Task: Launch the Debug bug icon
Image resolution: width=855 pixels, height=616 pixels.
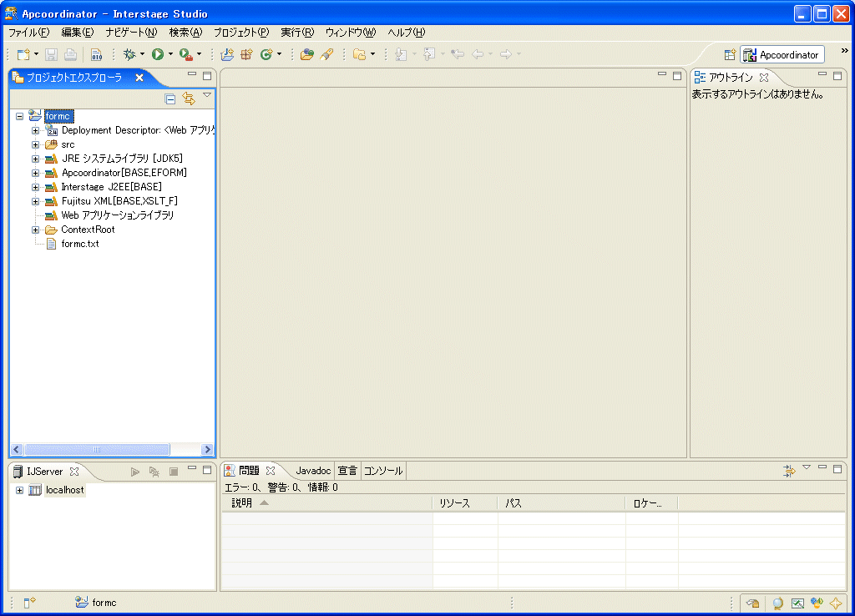Action: coord(129,54)
